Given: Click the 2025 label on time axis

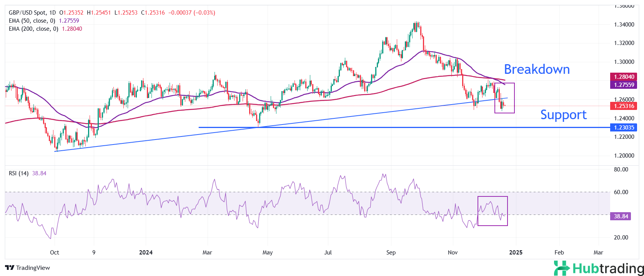Looking at the screenshot, I should [x=516, y=253].
